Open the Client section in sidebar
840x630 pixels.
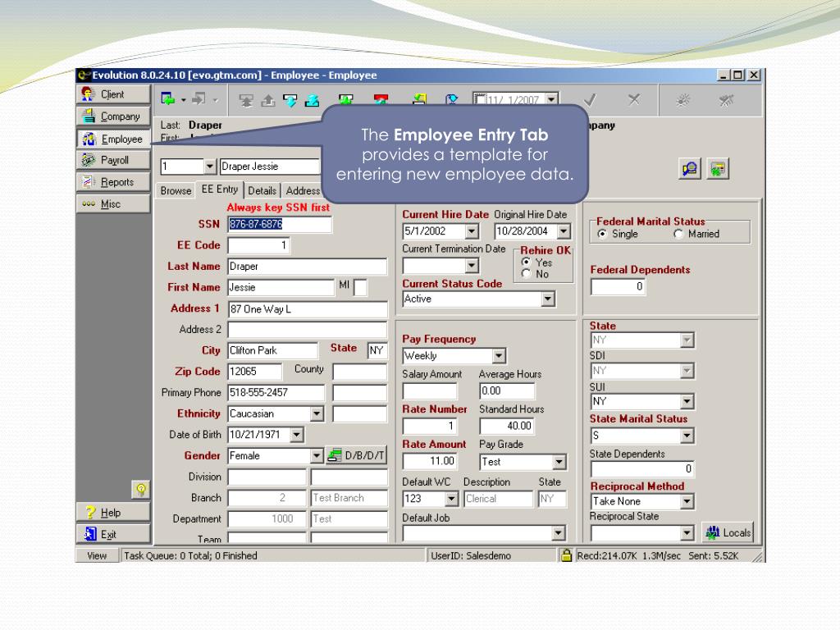[113, 94]
